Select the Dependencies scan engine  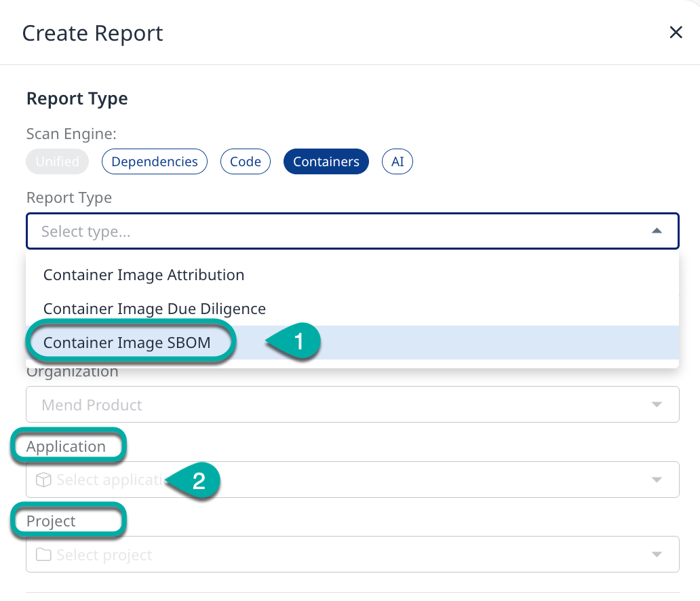(155, 161)
